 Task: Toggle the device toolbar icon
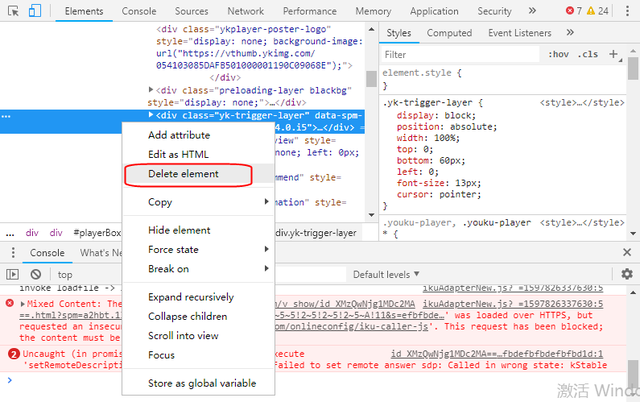click(34, 11)
